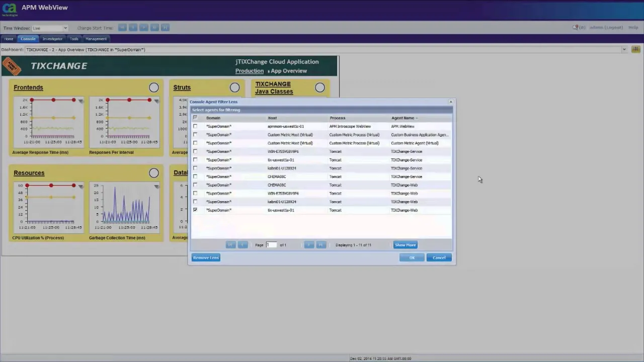Click the agent filter lens icon beside Dashboard
The image size is (644, 362).
click(x=635, y=49)
